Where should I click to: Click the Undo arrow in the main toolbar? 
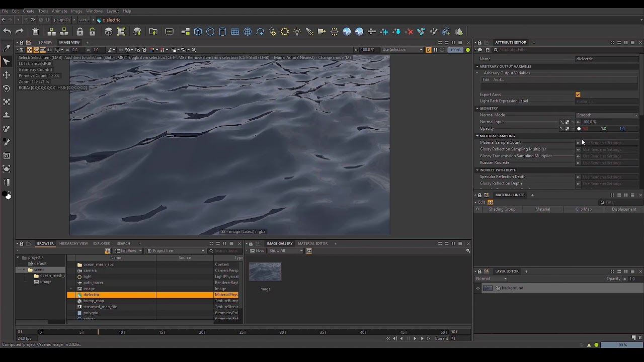pos(7,32)
